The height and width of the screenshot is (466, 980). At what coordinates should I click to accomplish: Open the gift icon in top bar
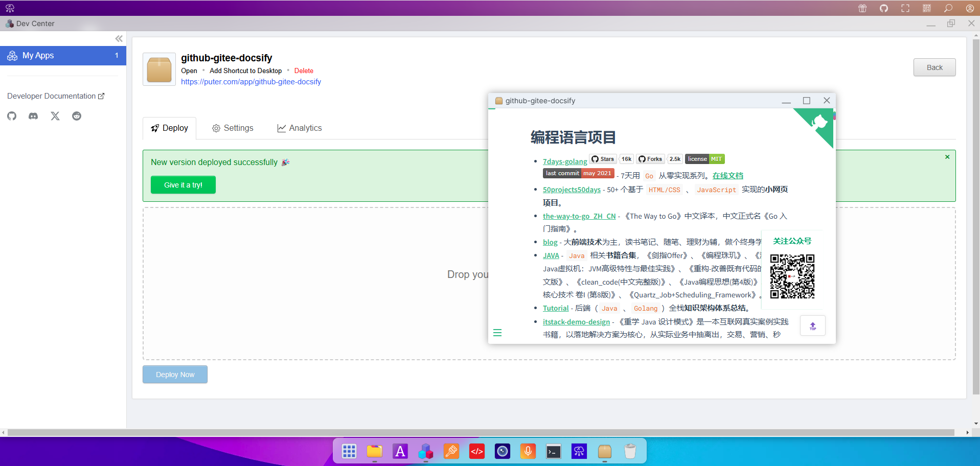pyautogui.click(x=862, y=8)
